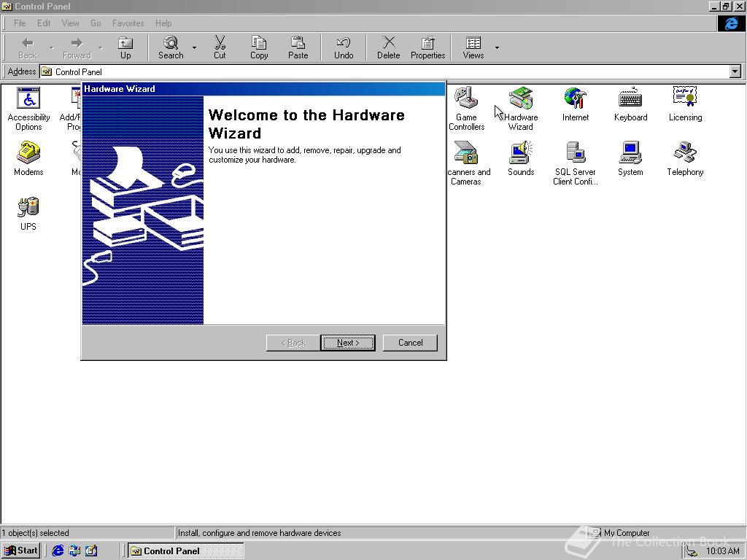Click the Internet Explorer logo throbber
This screenshot has height=560, width=747.
(x=731, y=23)
